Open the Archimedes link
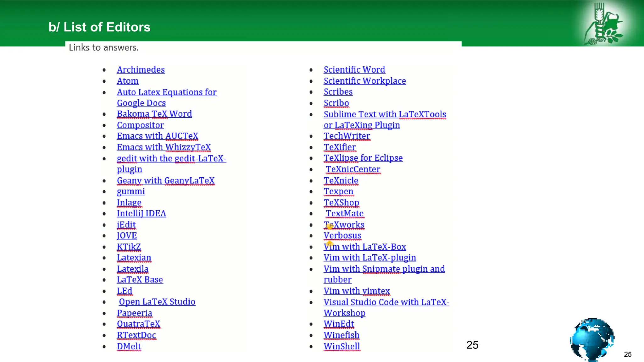 [x=141, y=69]
